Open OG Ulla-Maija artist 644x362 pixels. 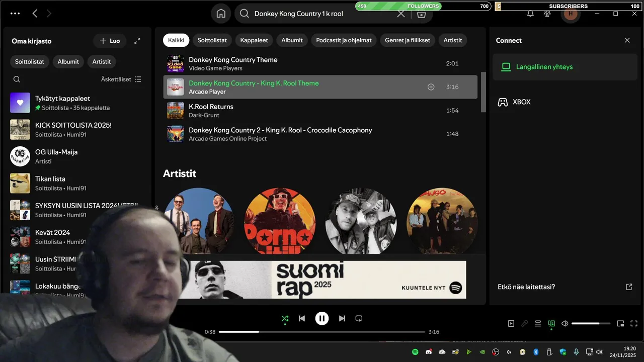[x=77, y=156]
